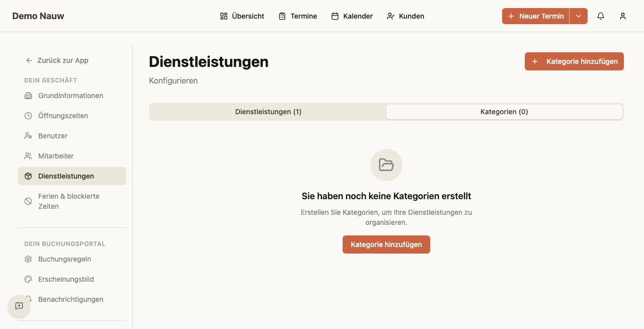Image resolution: width=644 pixels, height=329 pixels.
Task: Click the Neuer Termin button
Action: point(535,16)
